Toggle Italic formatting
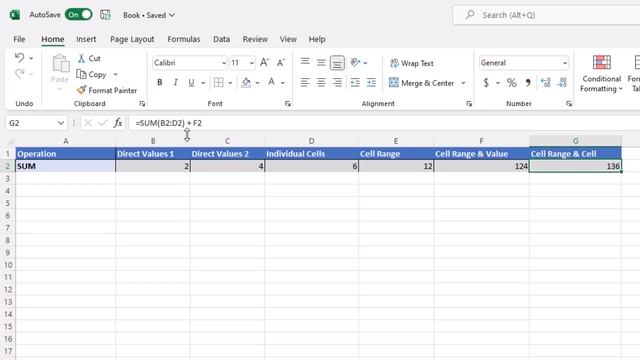640x360 pixels. coord(176,82)
